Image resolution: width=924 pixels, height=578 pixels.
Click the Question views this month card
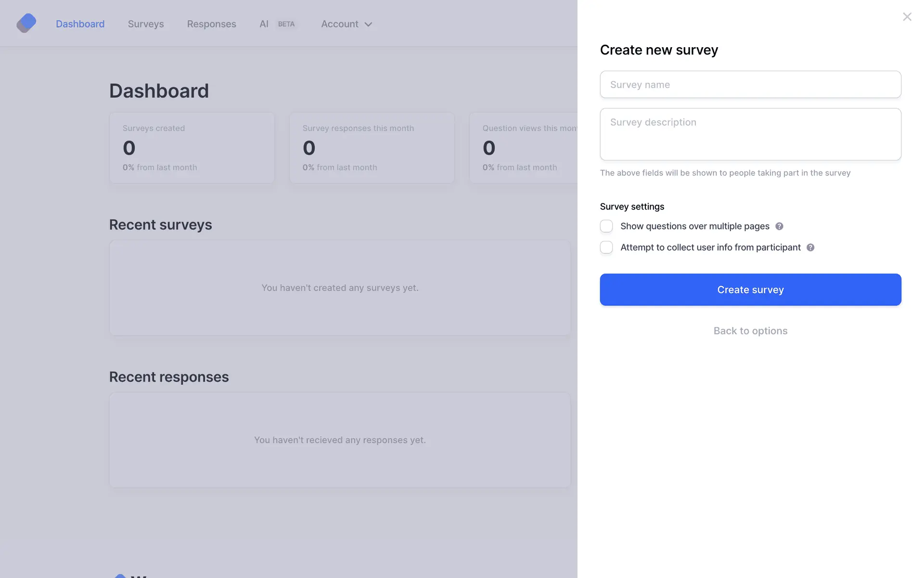524,148
